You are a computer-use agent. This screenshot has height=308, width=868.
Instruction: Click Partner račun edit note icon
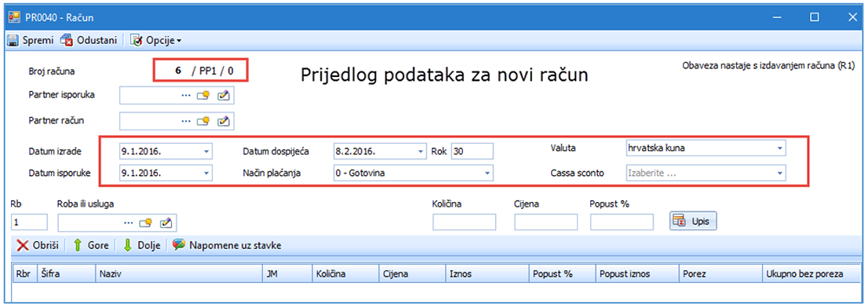pyautogui.click(x=223, y=120)
